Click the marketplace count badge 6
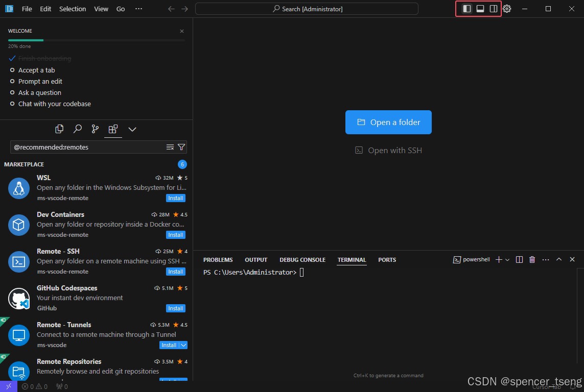584x392 pixels. [x=182, y=164]
